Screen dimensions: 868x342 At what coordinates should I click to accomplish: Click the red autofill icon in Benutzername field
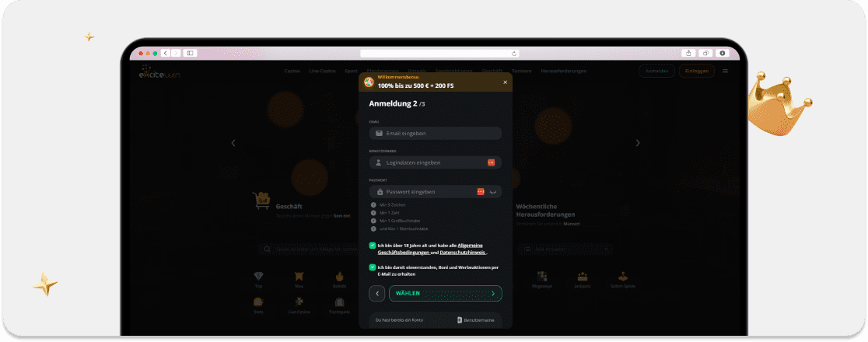coord(491,162)
